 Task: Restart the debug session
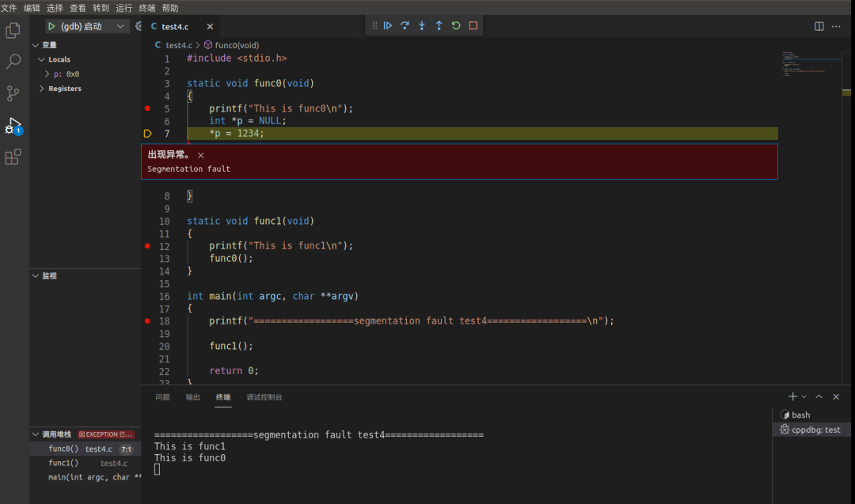tap(456, 25)
